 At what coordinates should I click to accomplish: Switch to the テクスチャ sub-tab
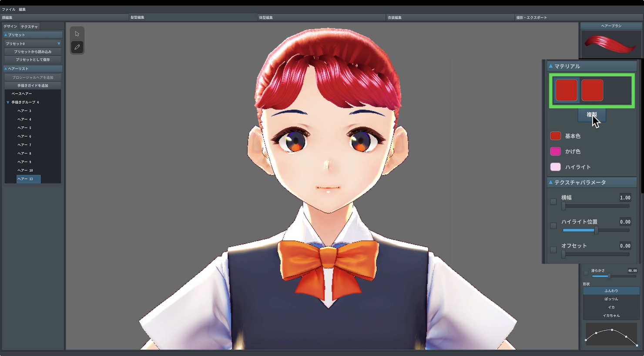(29, 27)
